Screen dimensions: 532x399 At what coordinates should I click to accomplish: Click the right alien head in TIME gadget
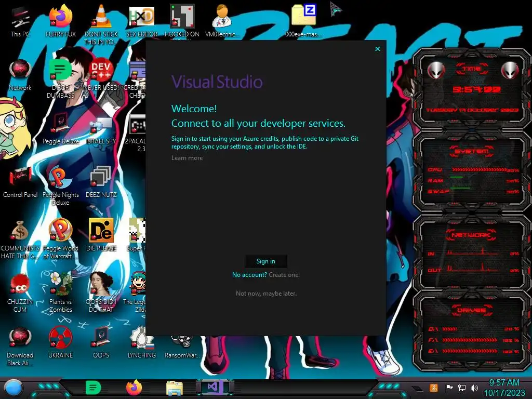pos(510,71)
